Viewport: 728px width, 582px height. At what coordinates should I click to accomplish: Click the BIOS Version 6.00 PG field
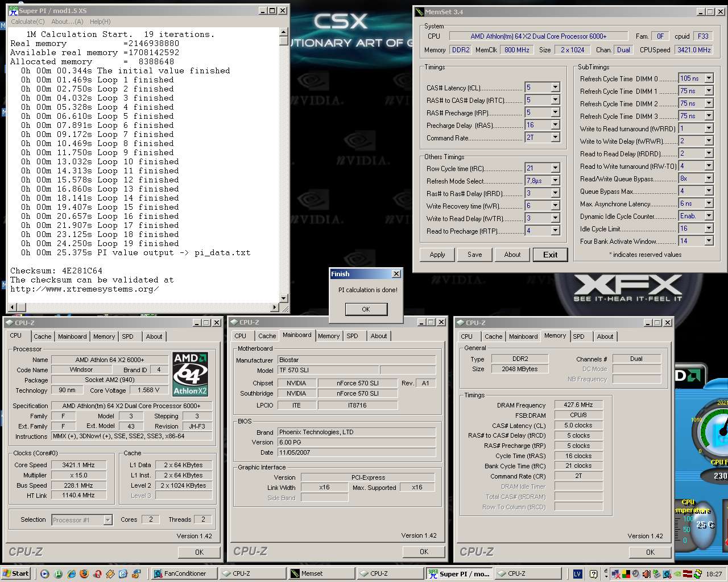tap(357, 442)
